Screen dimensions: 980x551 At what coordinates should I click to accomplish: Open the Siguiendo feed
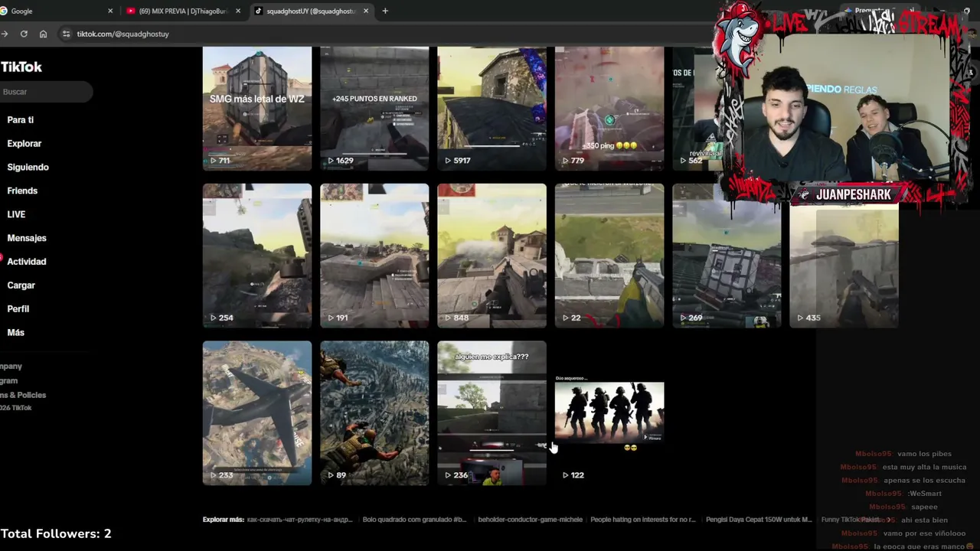28,168
